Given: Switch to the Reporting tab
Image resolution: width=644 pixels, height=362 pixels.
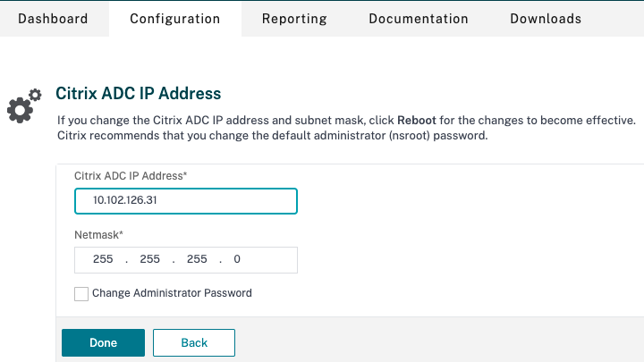Looking at the screenshot, I should click(294, 19).
